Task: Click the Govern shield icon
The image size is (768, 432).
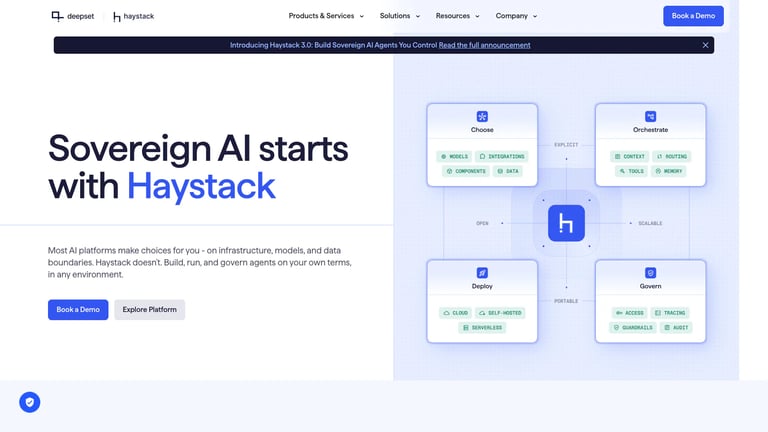Action: pos(650,273)
